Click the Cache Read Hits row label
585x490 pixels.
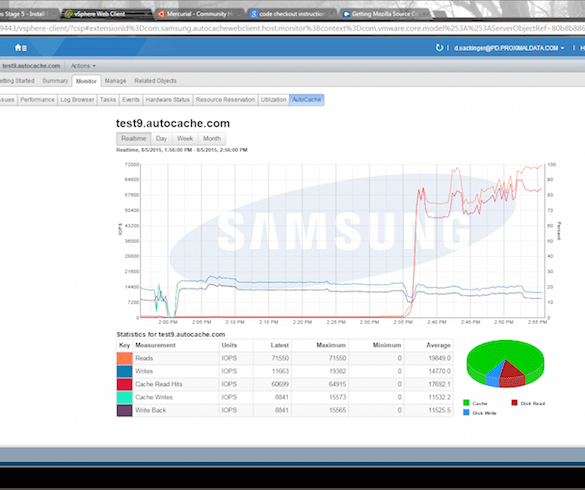[x=159, y=384]
